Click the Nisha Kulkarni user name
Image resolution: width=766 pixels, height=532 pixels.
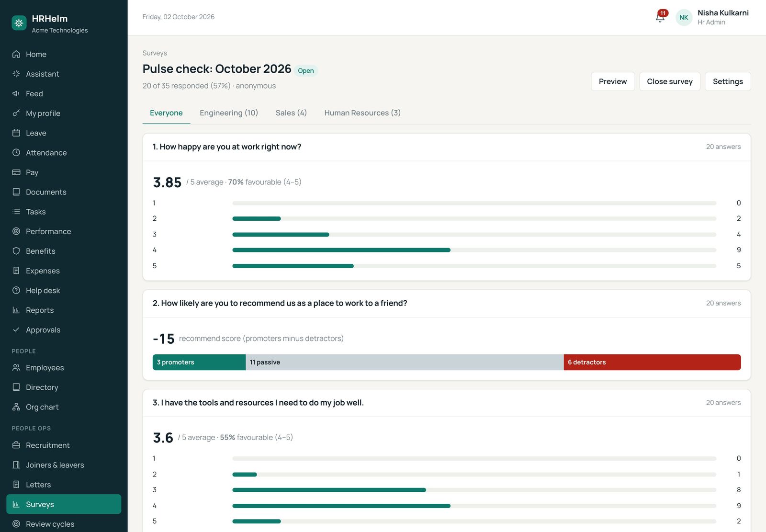click(x=723, y=13)
